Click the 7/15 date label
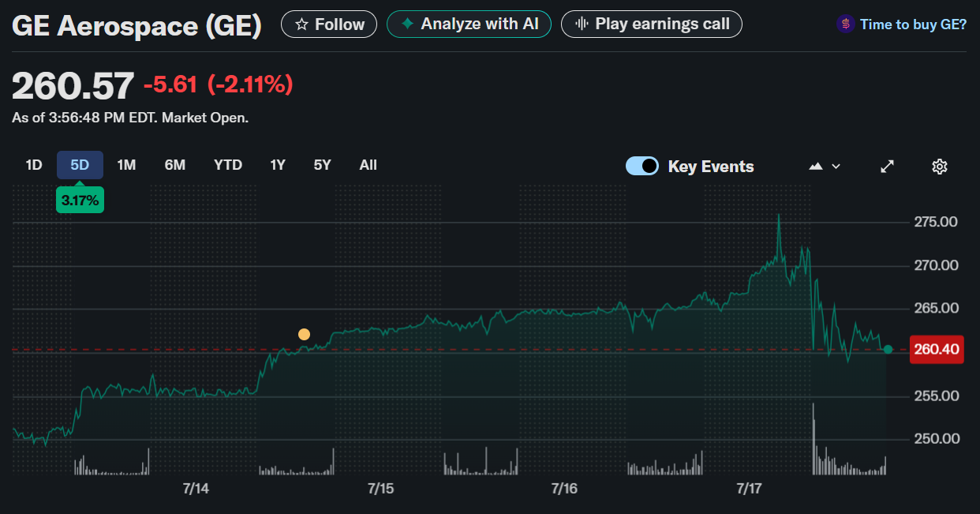 [x=380, y=489]
